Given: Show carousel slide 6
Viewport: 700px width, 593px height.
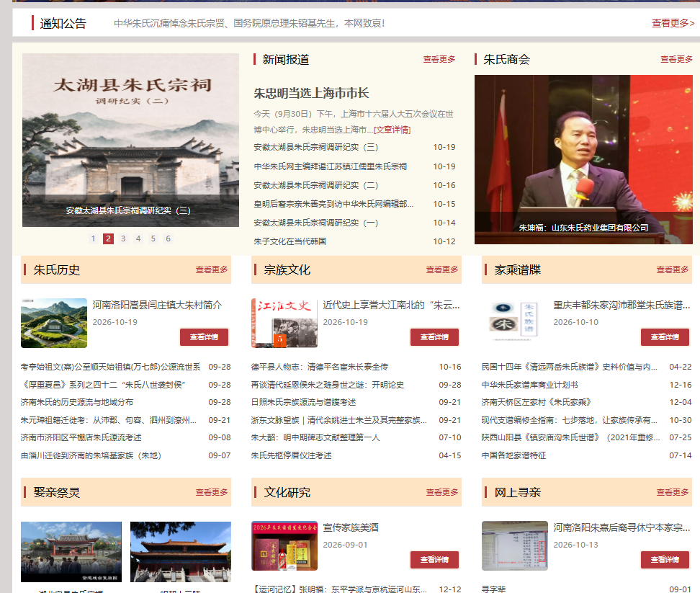Looking at the screenshot, I should pyautogui.click(x=169, y=238).
